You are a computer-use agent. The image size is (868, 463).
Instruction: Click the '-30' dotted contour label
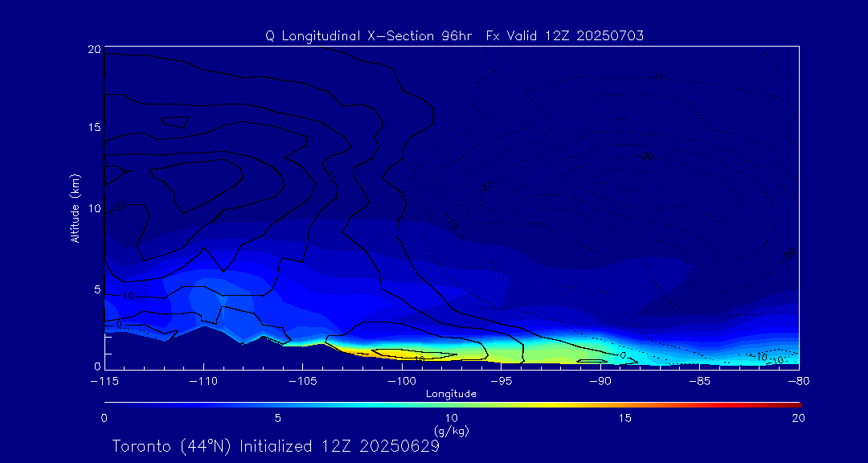[646, 157]
